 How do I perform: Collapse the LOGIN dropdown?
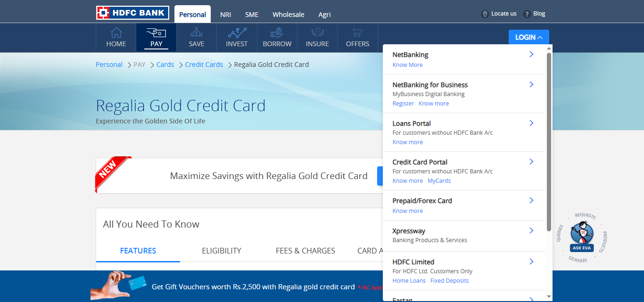[529, 37]
